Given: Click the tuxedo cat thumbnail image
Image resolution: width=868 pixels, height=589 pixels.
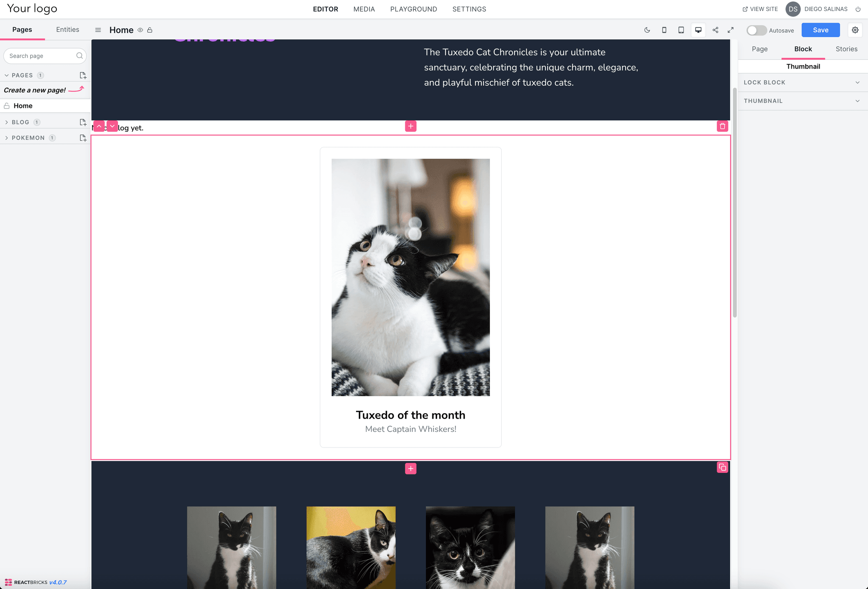Looking at the screenshot, I should click(410, 277).
